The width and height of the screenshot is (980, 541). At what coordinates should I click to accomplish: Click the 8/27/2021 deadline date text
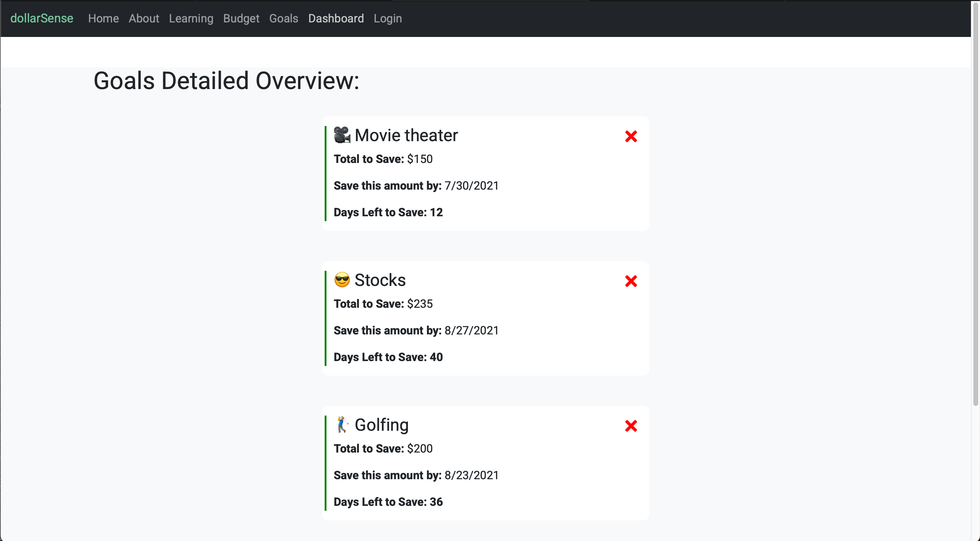(471, 330)
